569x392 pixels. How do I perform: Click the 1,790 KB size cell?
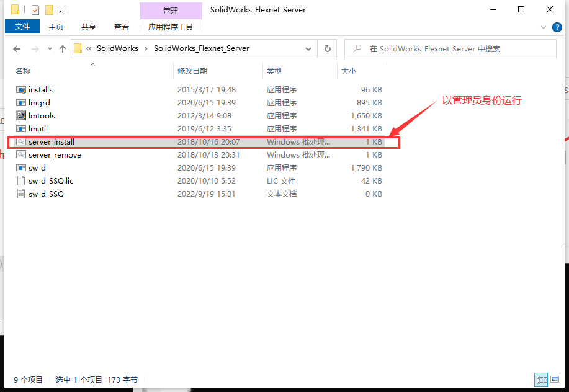pos(366,168)
